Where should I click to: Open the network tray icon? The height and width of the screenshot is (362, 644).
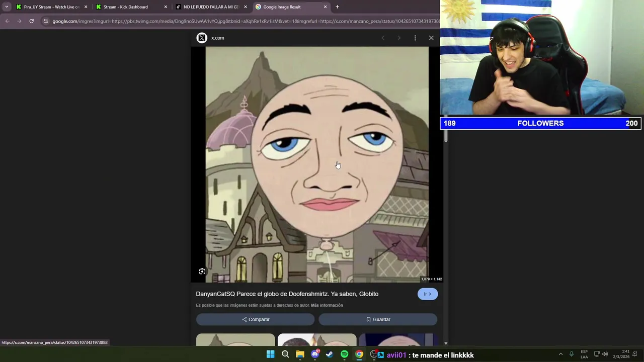point(597,354)
